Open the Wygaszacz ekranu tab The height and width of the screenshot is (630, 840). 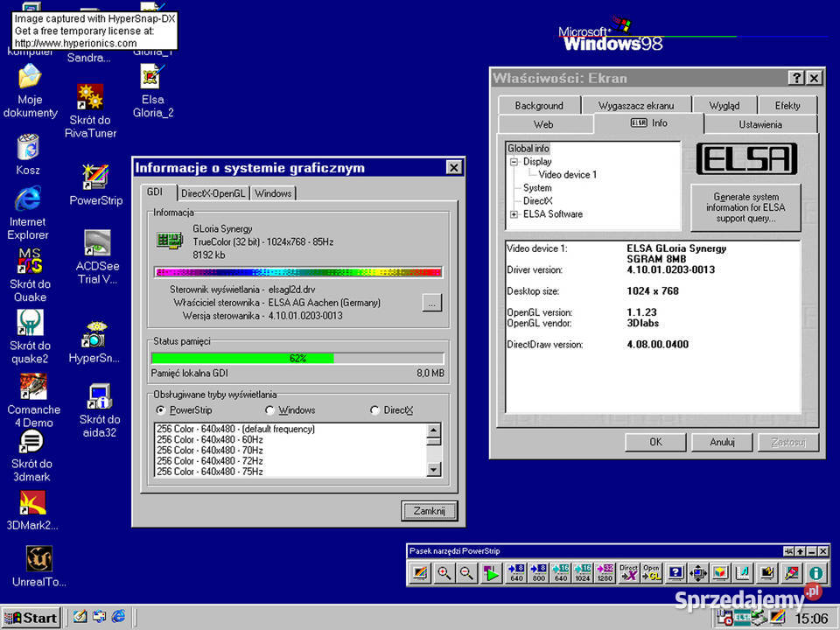[636, 106]
